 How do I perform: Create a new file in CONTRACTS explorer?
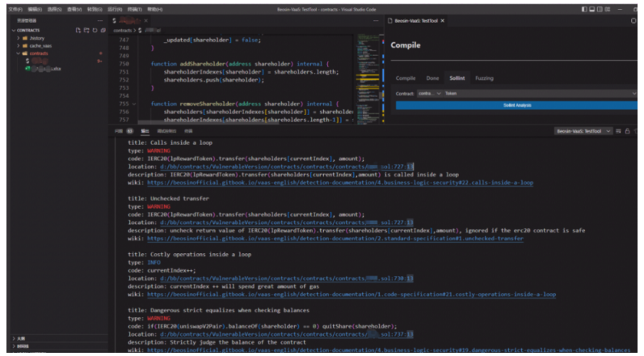[78, 31]
